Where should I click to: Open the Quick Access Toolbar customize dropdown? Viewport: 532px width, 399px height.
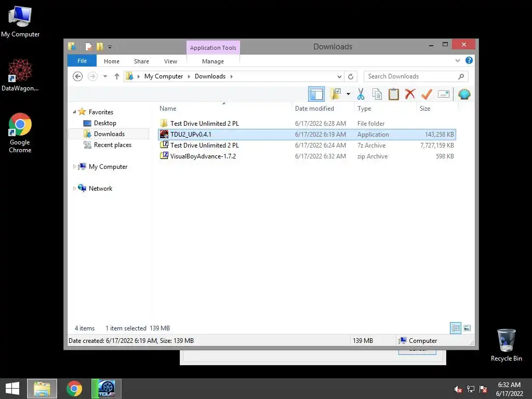point(110,47)
